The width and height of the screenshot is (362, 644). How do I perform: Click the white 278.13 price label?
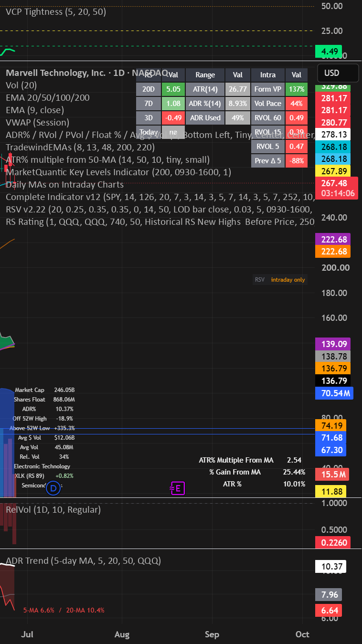point(333,134)
